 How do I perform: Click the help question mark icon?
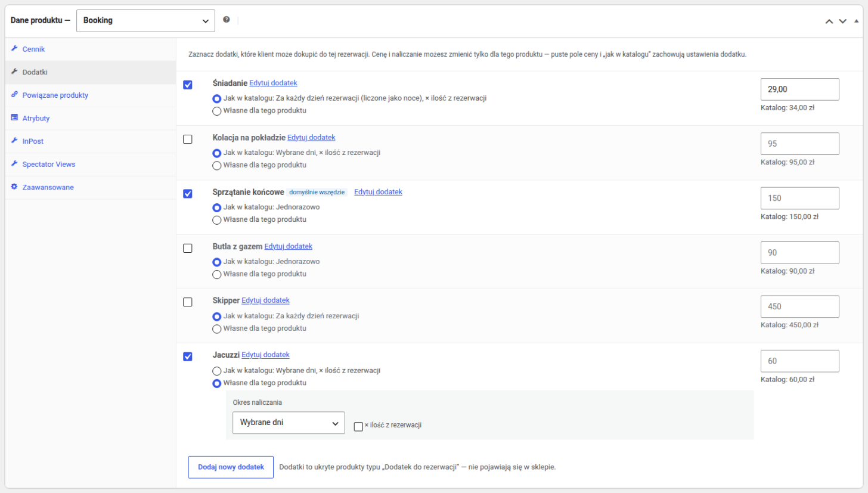[x=227, y=20]
